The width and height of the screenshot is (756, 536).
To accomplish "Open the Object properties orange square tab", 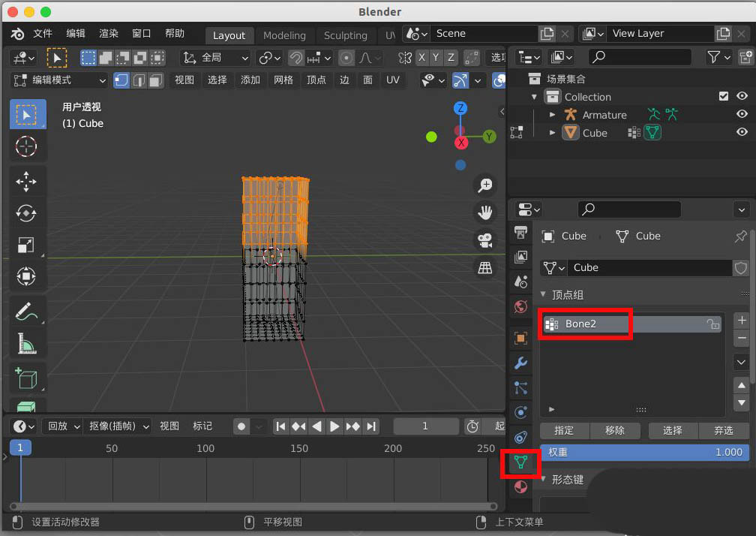I will click(x=520, y=338).
